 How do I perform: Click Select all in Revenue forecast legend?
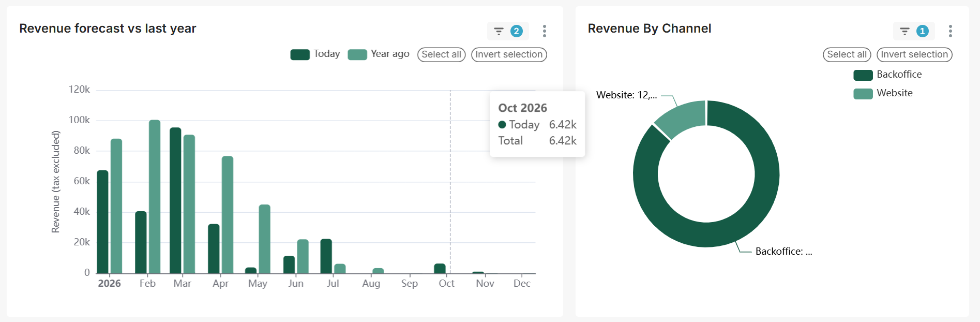tap(441, 54)
